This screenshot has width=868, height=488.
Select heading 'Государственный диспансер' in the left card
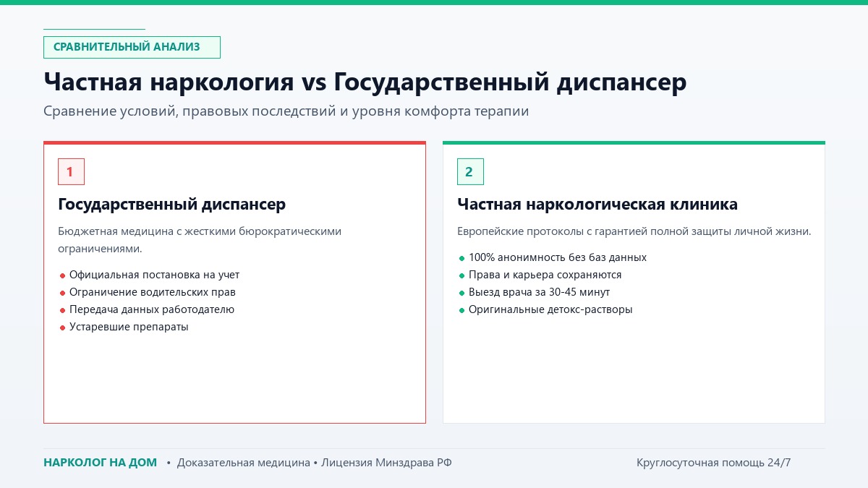(171, 205)
